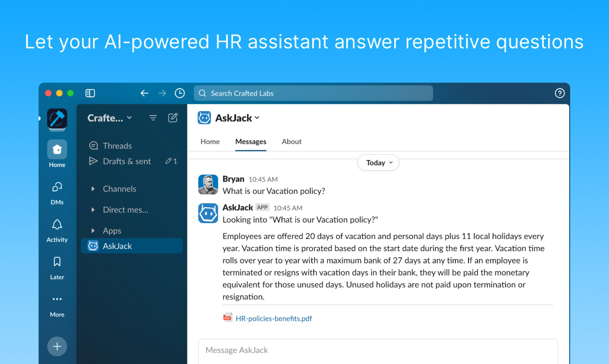Switch to the About tab
609x364 pixels.
click(292, 142)
